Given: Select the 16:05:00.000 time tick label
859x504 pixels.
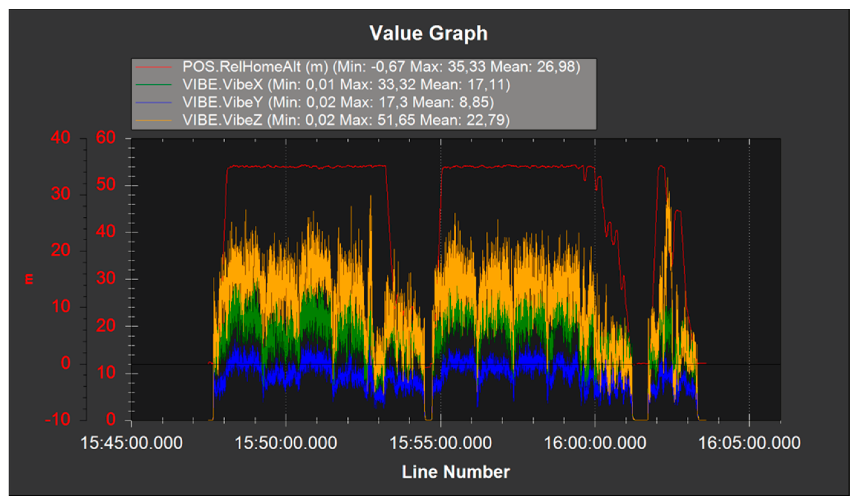Looking at the screenshot, I should [x=749, y=443].
